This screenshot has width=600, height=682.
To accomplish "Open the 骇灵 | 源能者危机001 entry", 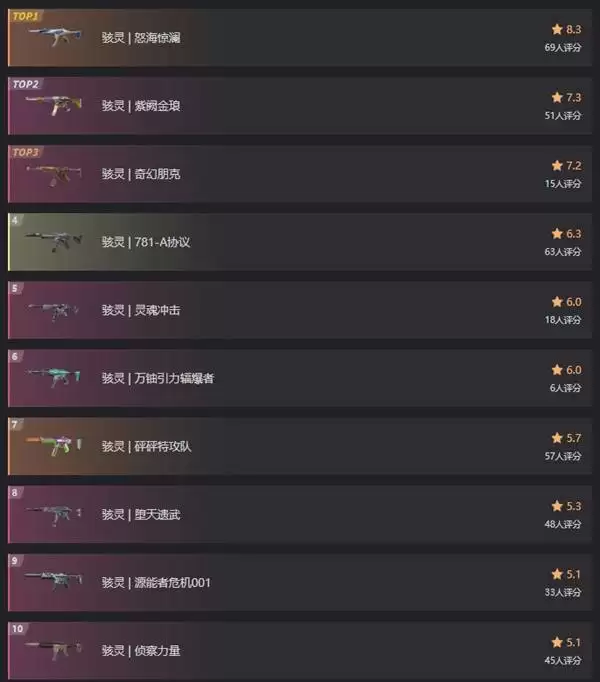I will coord(300,582).
